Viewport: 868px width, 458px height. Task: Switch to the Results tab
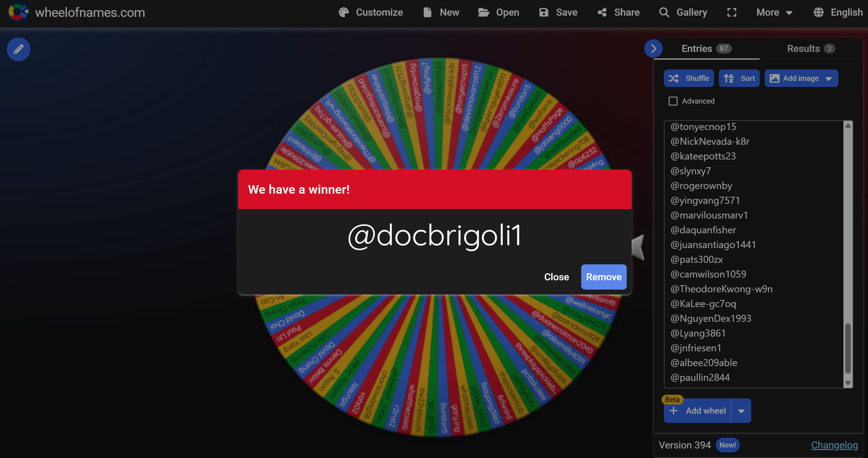point(810,49)
